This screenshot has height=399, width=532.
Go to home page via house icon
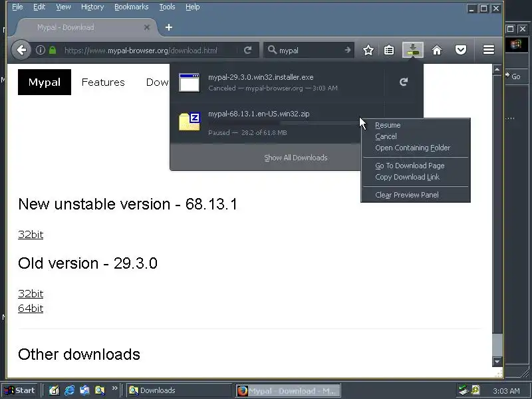[437, 51]
